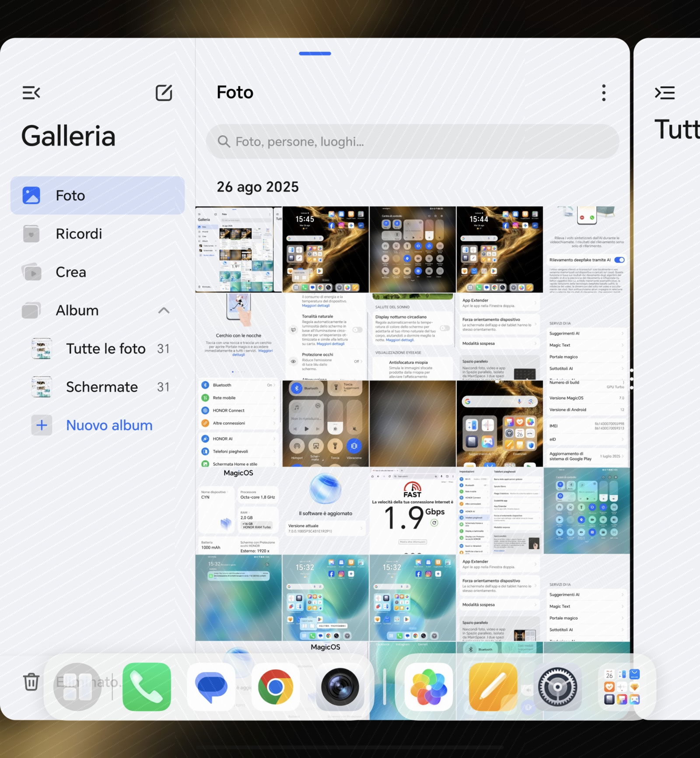Open Settings gear in the dock

[x=557, y=687]
